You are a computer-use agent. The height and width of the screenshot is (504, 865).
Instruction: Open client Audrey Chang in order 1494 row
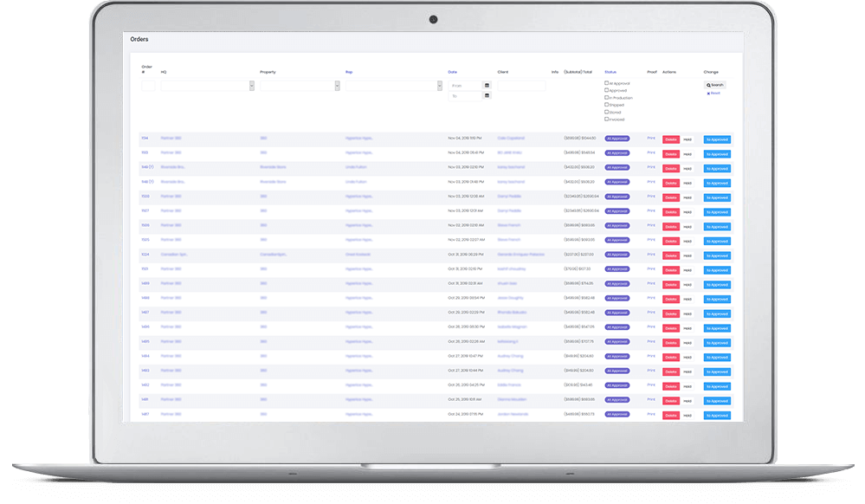tap(510, 356)
